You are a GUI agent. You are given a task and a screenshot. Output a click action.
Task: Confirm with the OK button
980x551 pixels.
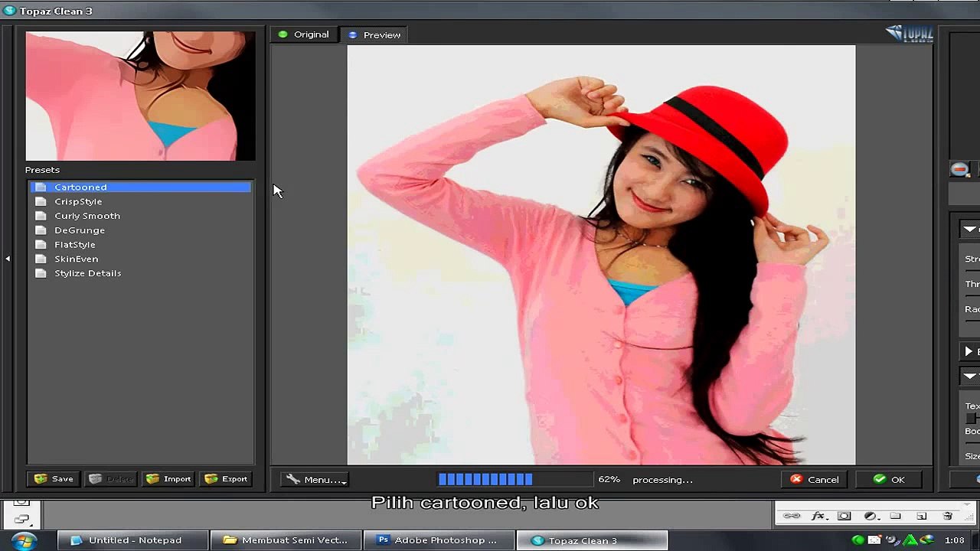pos(889,480)
